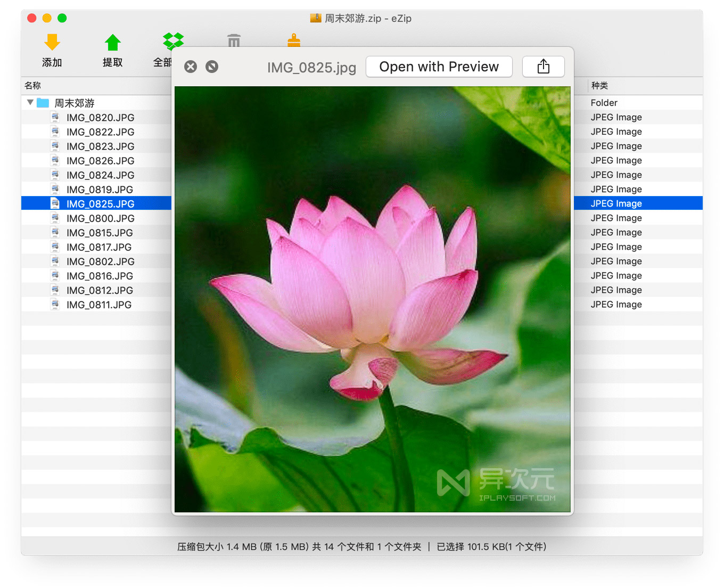724x588 pixels.
Task: Select the IMG_0802.JPG file entry
Action: click(x=99, y=261)
